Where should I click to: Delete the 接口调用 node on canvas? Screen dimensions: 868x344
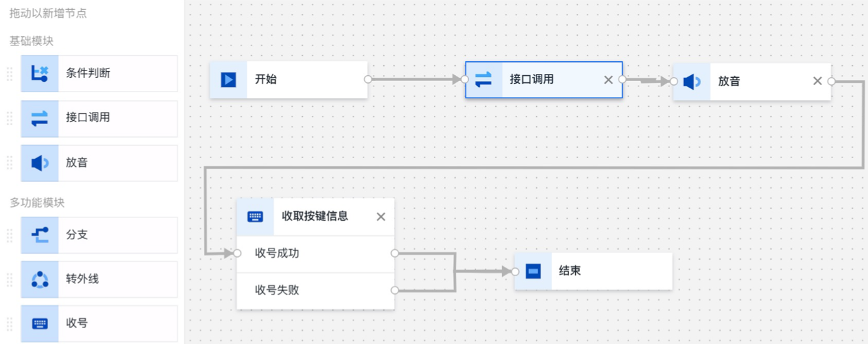pos(608,80)
